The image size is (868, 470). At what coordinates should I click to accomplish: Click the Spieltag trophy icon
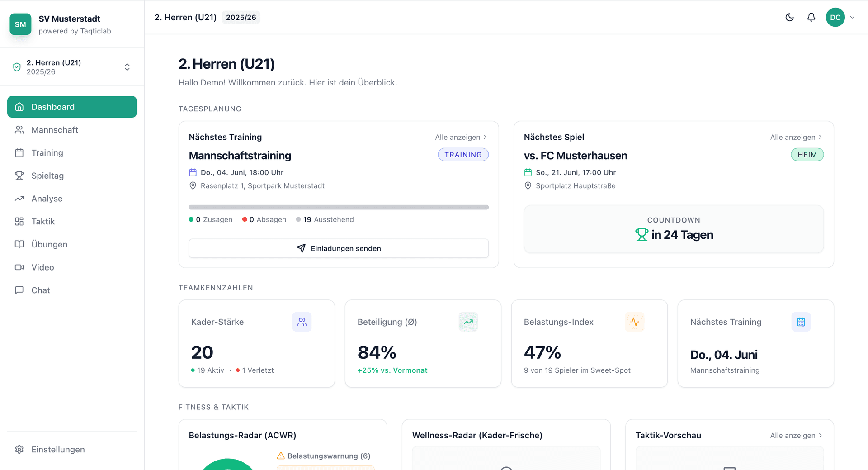(19, 176)
